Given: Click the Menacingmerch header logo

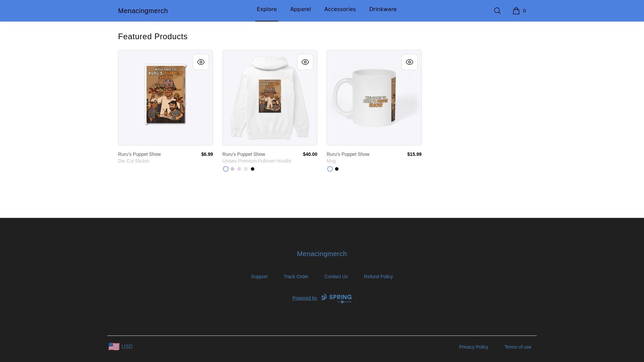Looking at the screenshot, I should pos(143,11).
